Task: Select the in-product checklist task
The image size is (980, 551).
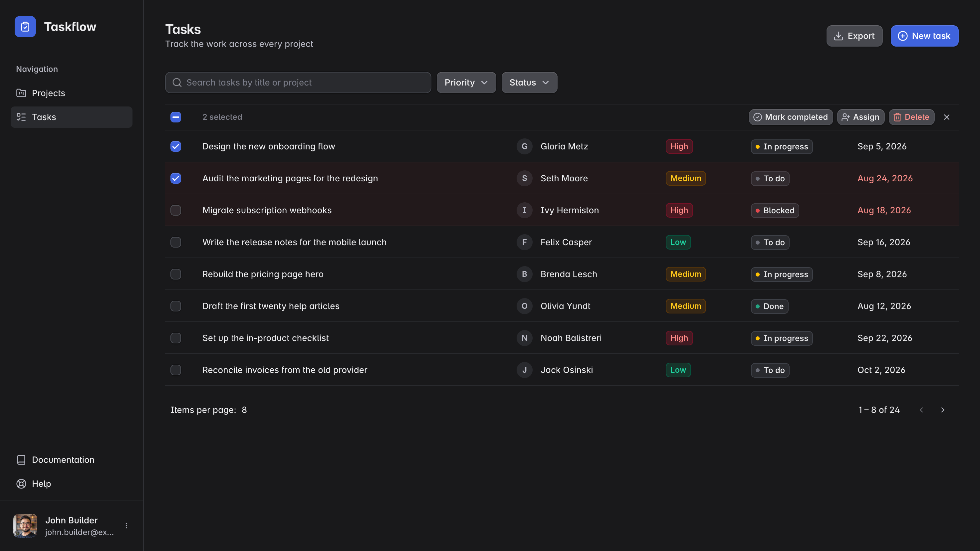Action: pos(176,338)
